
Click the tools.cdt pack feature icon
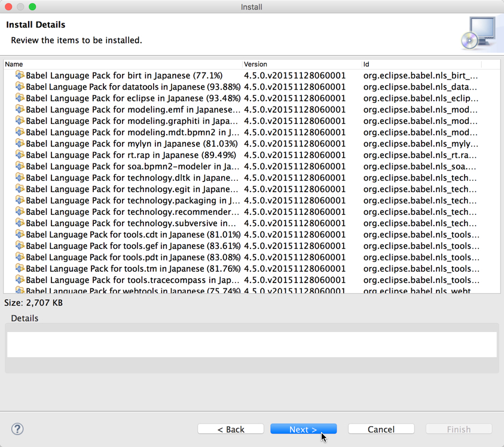click(x=20, y=235)
